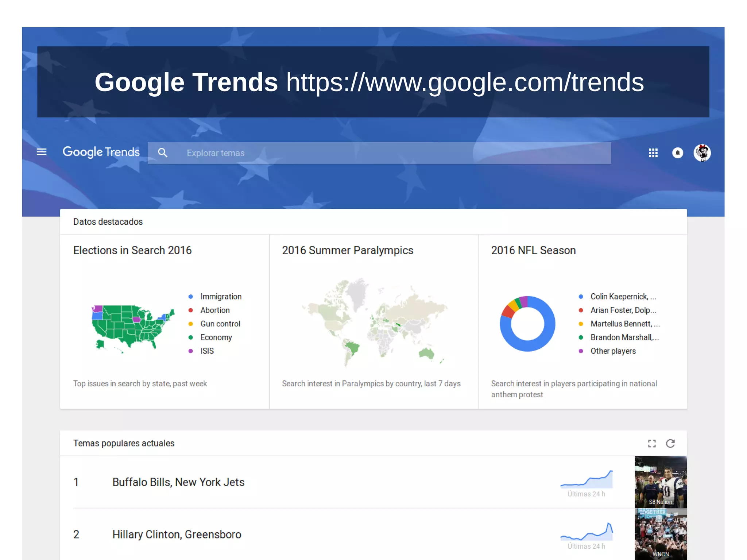Image resolution: width=747 pixels, height=560 pixels.
Task: Click the Temas populares actuales heading
Action: click(x=124, y=443)
